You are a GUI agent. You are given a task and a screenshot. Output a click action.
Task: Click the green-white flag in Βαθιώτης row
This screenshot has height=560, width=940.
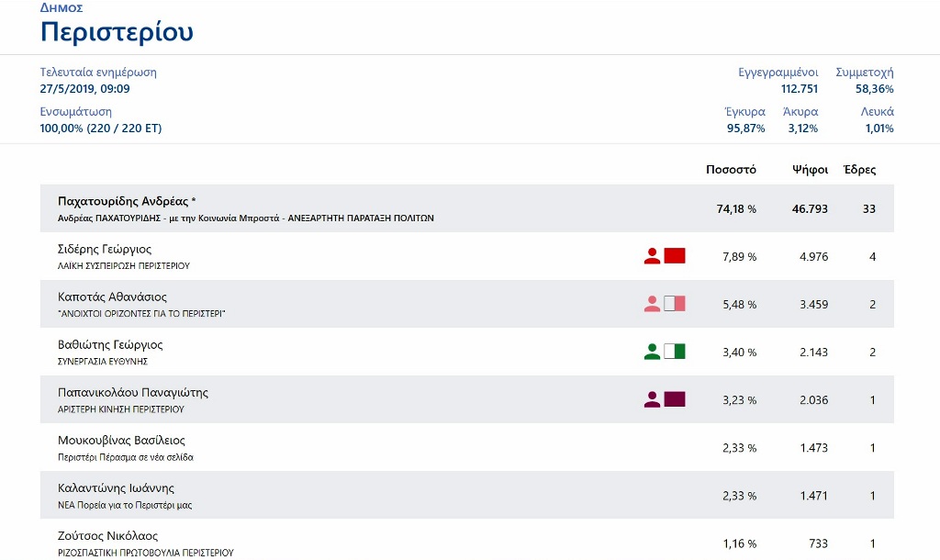pyautogui.click(x=675, y=352)
